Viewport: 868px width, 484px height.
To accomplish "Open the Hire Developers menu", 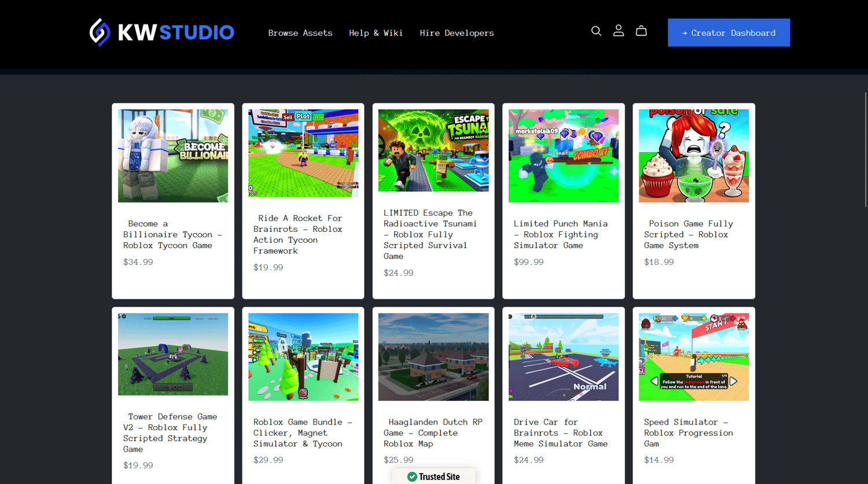I will [x=457, y=33].
